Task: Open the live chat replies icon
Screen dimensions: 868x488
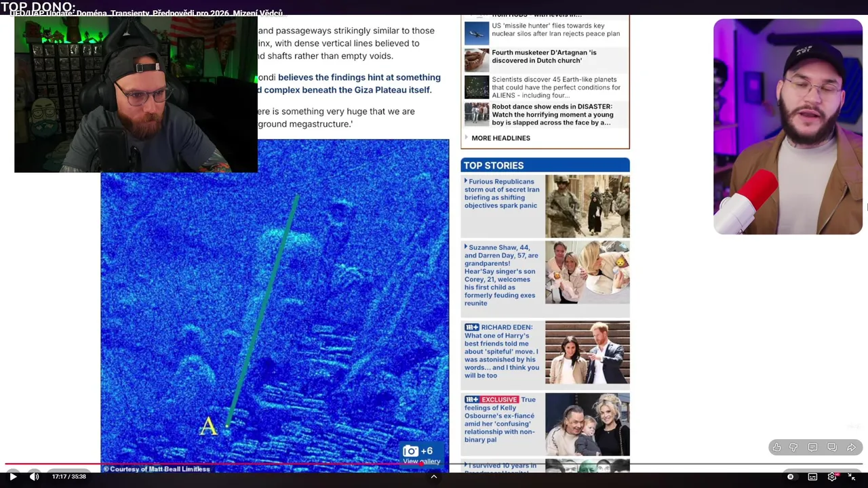Action: 832,447
